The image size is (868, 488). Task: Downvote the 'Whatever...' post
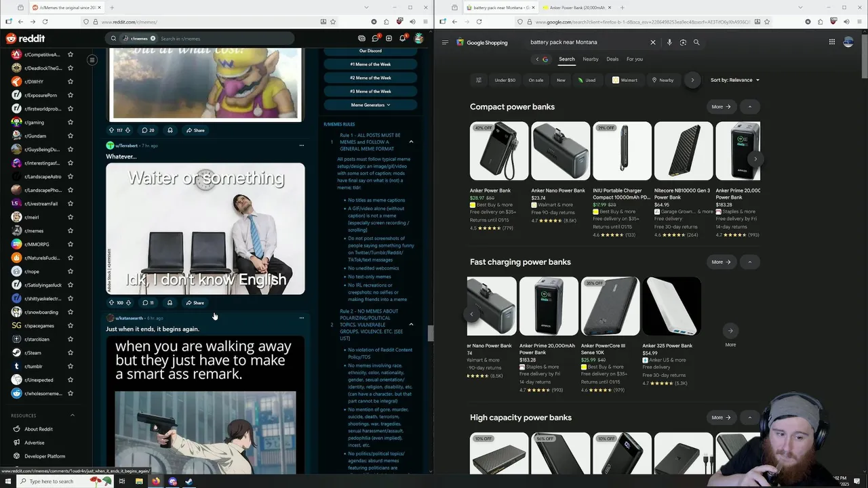tap(129, 303)
